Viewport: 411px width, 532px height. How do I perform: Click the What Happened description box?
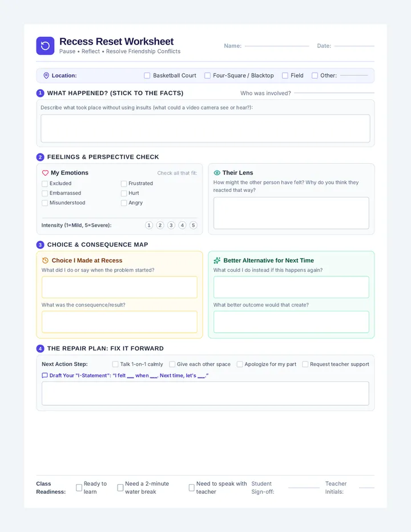click(205, 128)
